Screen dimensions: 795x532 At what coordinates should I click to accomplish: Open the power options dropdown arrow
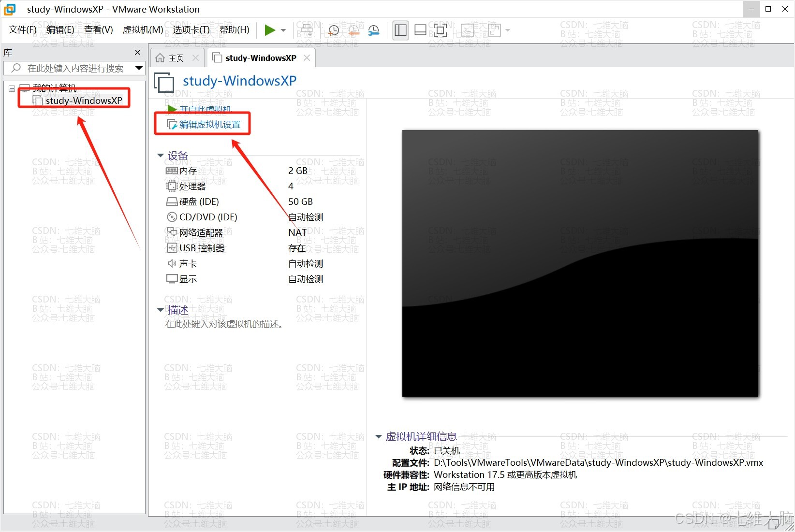(x=283, y=30)
